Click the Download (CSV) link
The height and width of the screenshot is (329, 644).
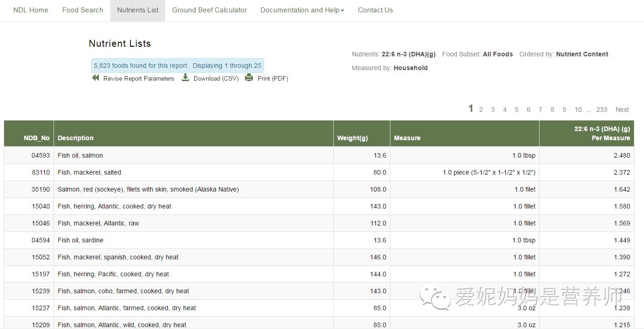216,78
